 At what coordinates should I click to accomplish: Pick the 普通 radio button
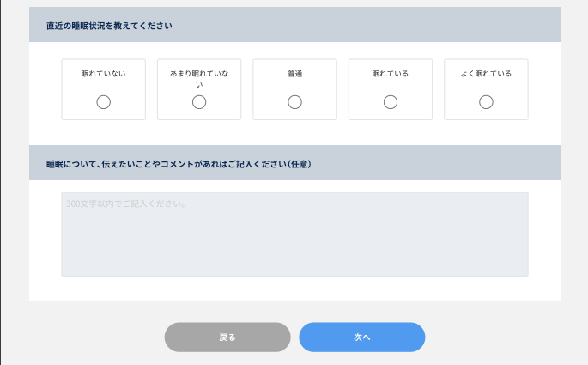(x=294, y=102)
